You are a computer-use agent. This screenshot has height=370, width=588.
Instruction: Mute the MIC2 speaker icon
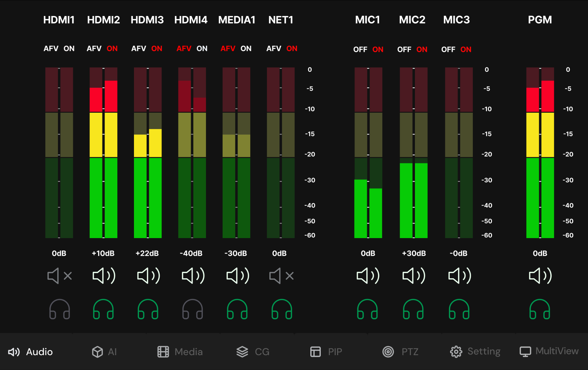coord(413,276)
